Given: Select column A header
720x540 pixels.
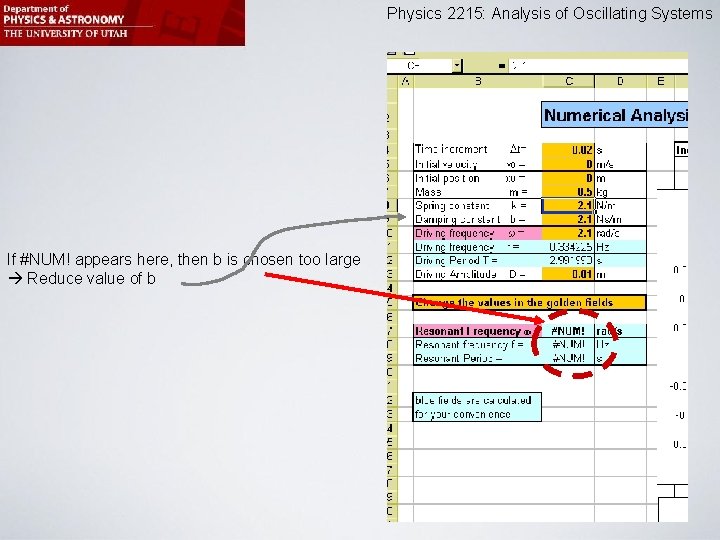Looking at the screenshot, I should tap(405, 81).
